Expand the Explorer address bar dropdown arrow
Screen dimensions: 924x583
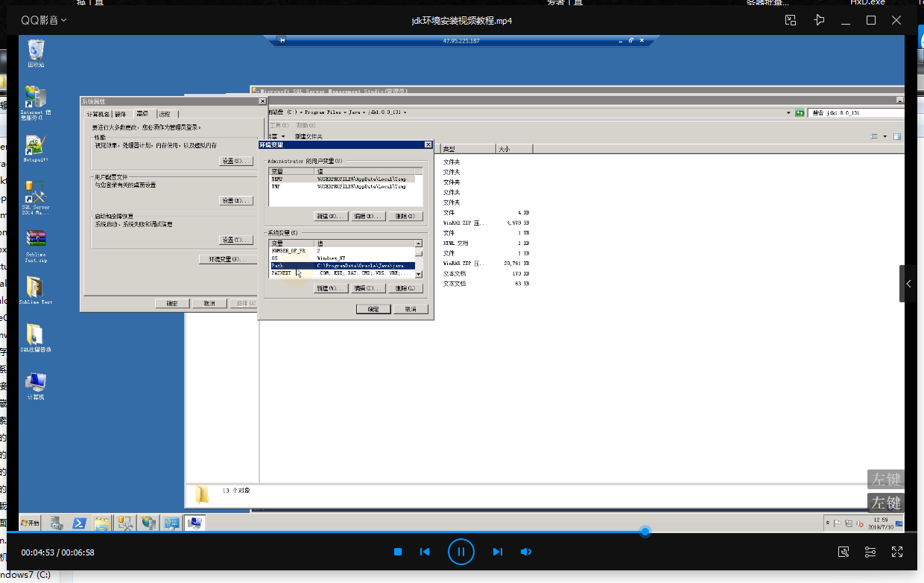tap(788, 113)
